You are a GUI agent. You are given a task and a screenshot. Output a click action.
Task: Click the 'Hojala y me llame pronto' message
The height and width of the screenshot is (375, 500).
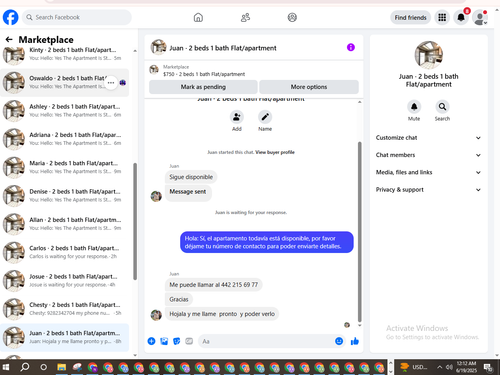click(x=222, y=314)
